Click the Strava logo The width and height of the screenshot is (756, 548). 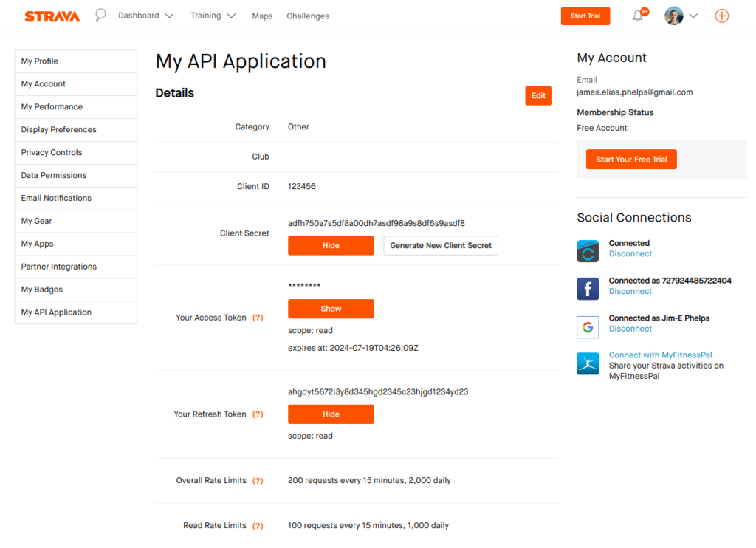[x=52, y=16]
